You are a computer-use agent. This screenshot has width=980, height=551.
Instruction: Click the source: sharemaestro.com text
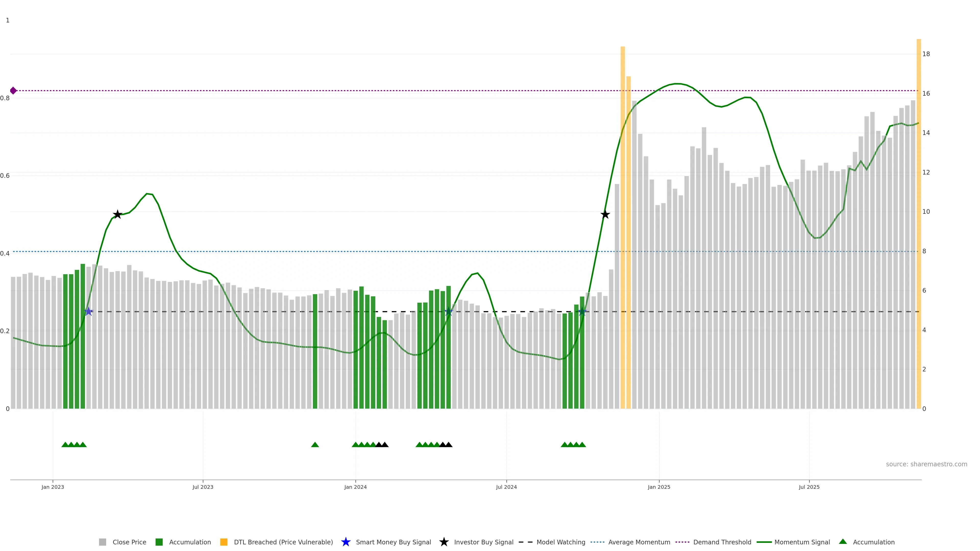tap(926, 464)
